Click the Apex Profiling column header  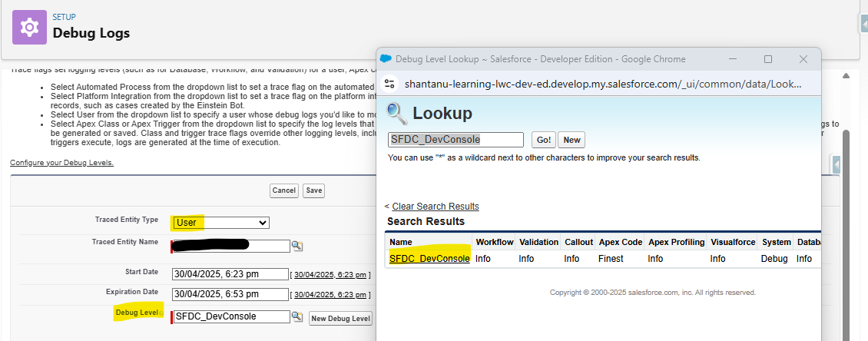(x=677, y=242)
